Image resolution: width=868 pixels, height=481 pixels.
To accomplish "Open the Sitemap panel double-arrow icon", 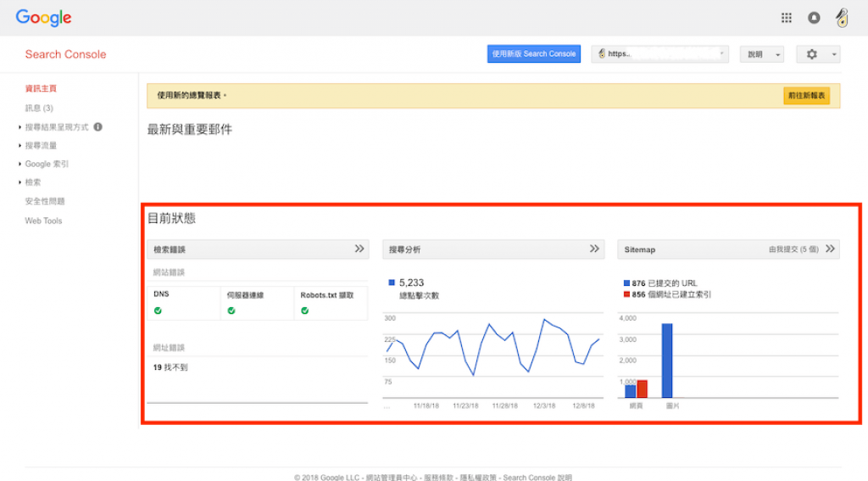I will [830, 249].
